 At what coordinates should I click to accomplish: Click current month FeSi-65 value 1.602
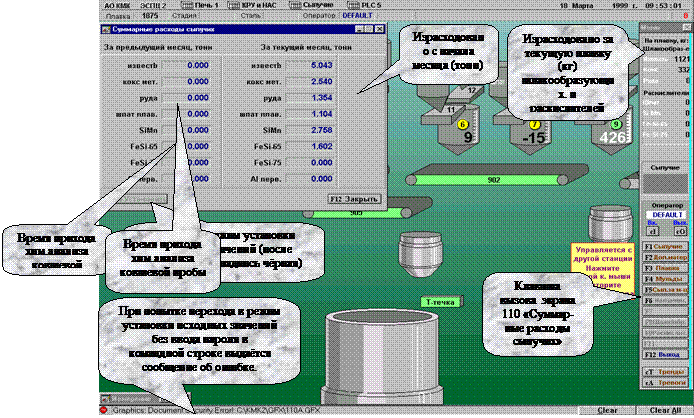click(310, 147)
